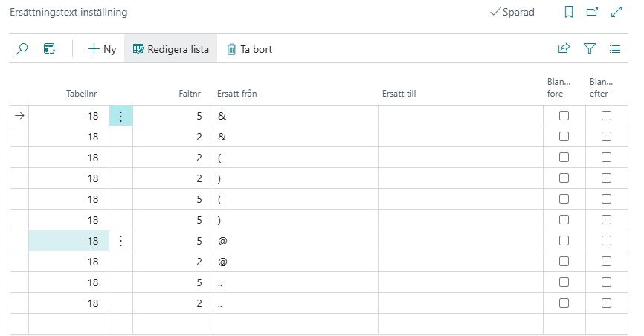
Task: Click the 'Sparad' saved status indicator
Action: point(512,12)
